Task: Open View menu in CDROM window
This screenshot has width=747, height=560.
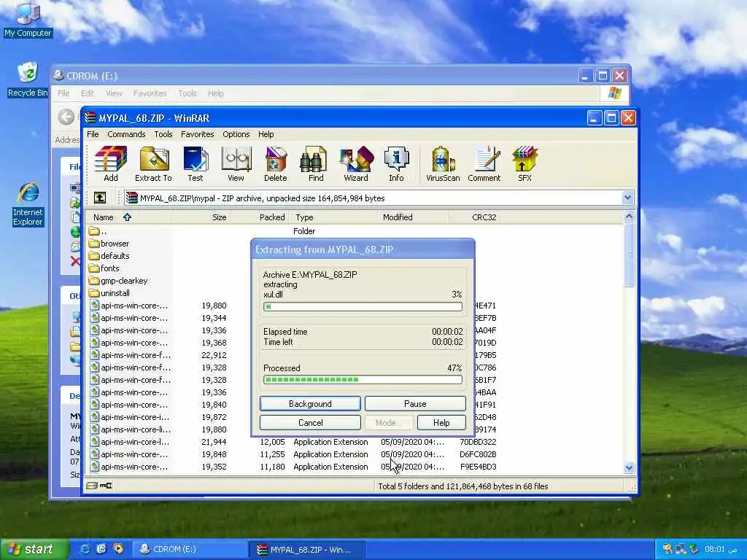Action: [114, 93]
